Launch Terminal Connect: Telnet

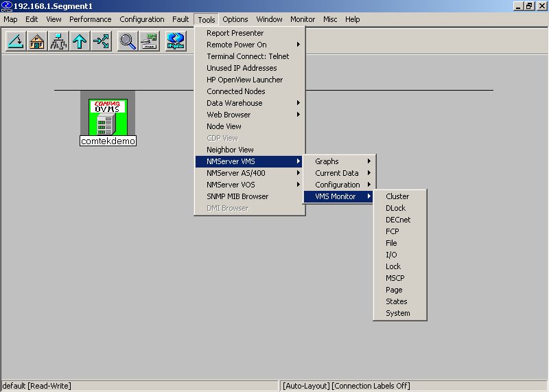pyautogui.click(x=248, y=56)
